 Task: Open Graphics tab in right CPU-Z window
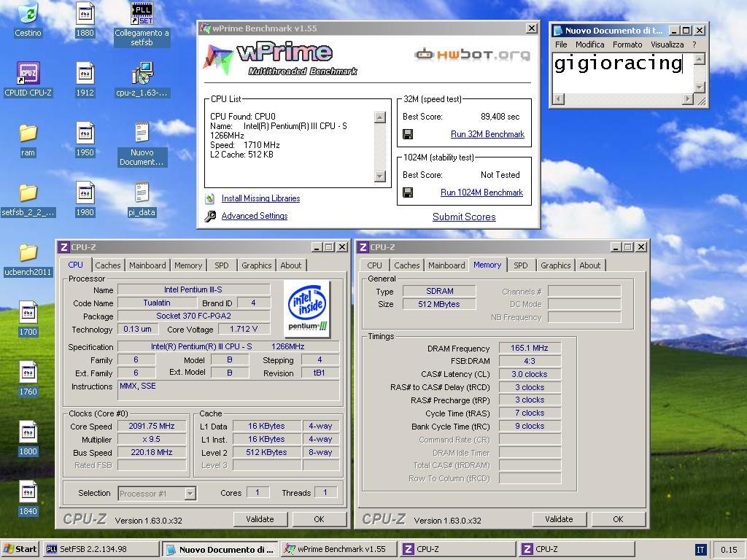(555, 265)
